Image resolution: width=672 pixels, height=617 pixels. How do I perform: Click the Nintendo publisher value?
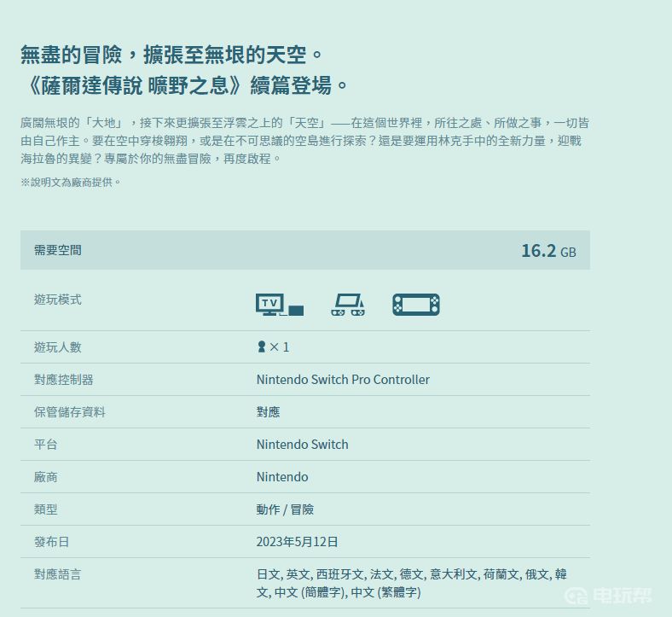282,477
